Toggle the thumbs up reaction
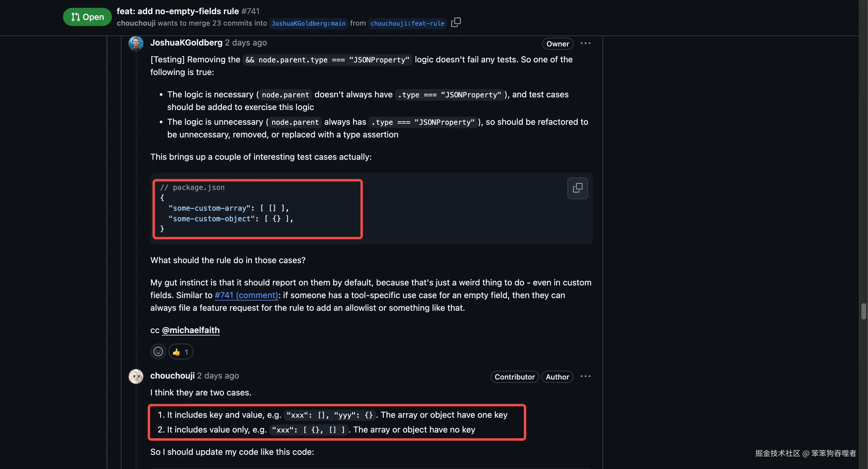 pyautogui.click(x=181, y=352)
